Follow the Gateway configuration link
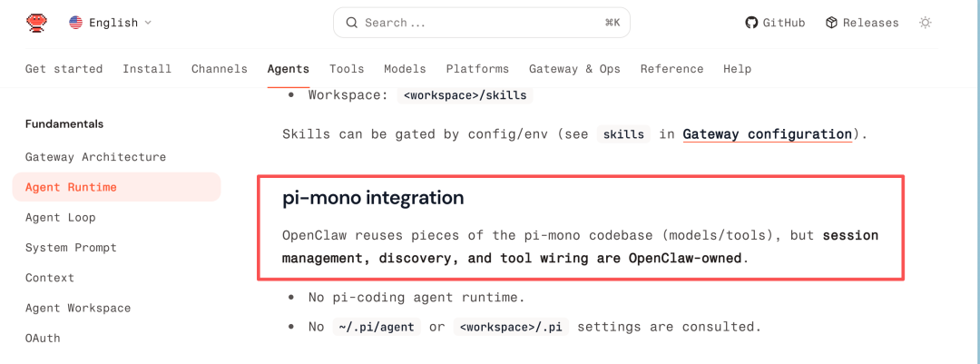 coord(767,134)
